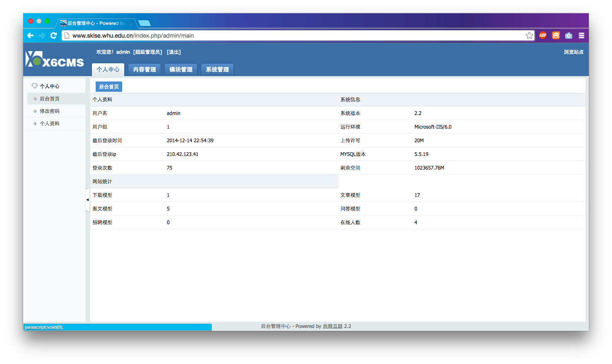
Task: Switch to the 模块管理 tab
Action: coord(181,69)
